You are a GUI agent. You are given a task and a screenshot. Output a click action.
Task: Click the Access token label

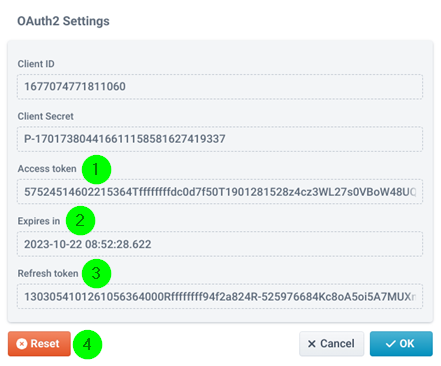click(x=47, y=169)
